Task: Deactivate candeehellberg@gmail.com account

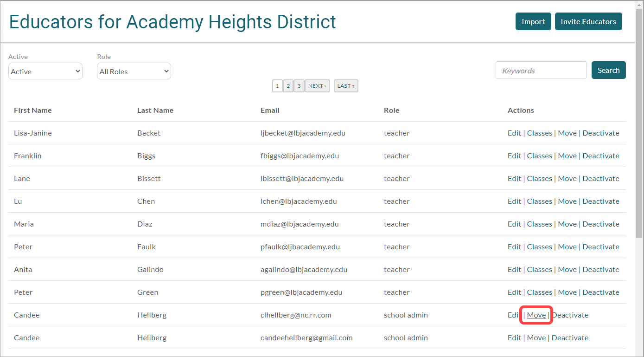Action: (x=570, y=338)
